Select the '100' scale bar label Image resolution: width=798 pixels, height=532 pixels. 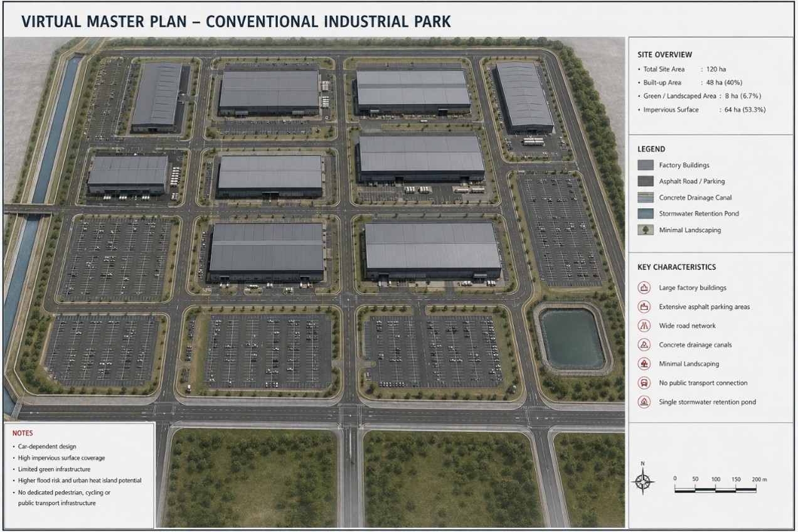tap(715, 479)
